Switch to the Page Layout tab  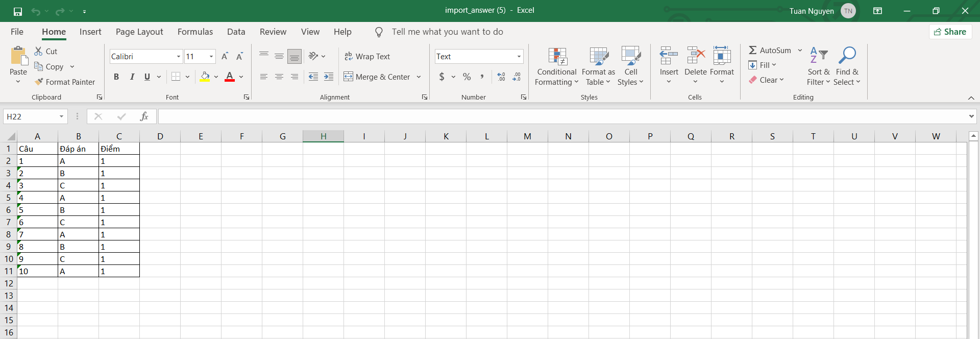pyautogui.click(x=139, y=32)
